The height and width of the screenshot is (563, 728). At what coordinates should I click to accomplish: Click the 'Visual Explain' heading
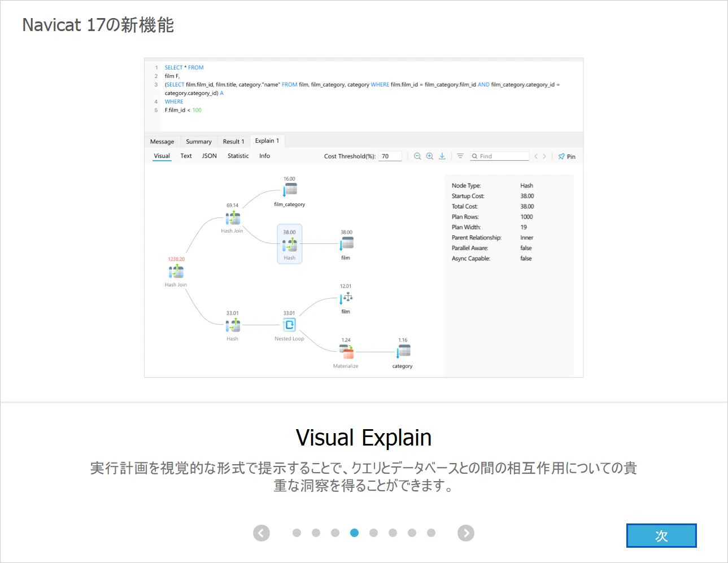coord(364,438)
